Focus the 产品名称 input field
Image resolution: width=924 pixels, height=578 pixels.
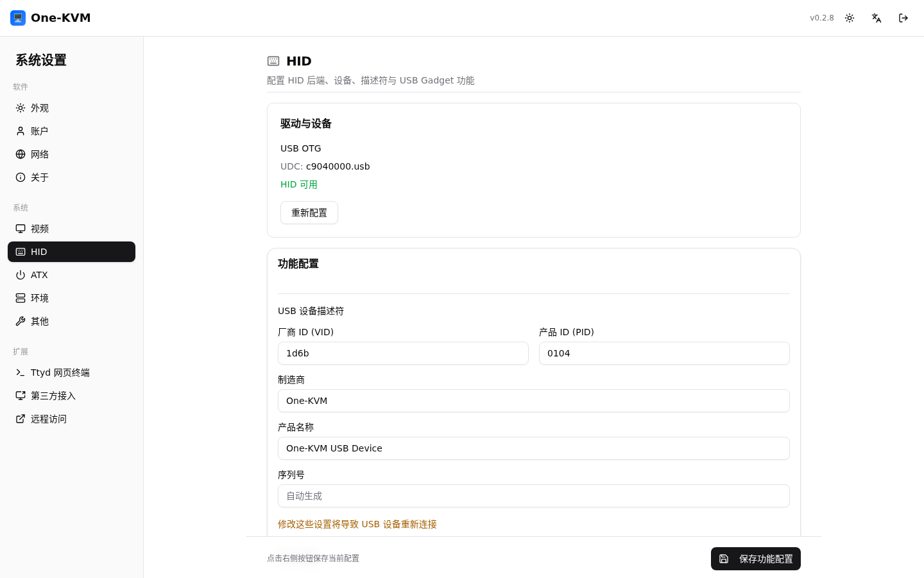coord(534,448)
